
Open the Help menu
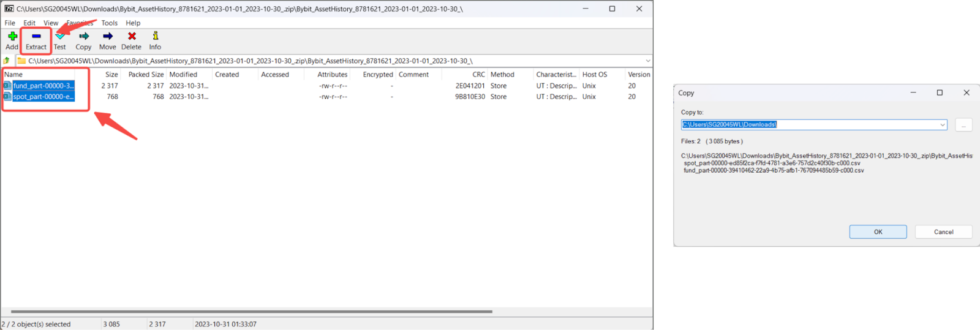133,23
